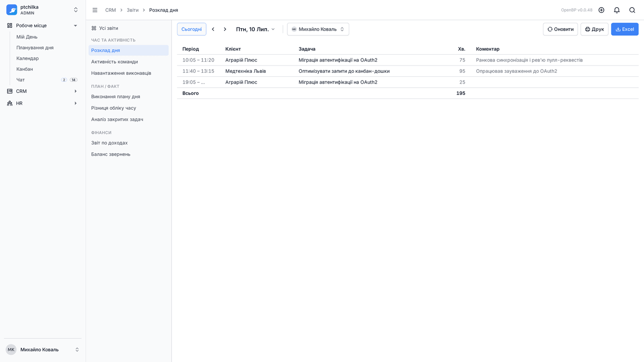Open notifications bell icon
The height and width of the screenshot is (362, 644).
617,10
